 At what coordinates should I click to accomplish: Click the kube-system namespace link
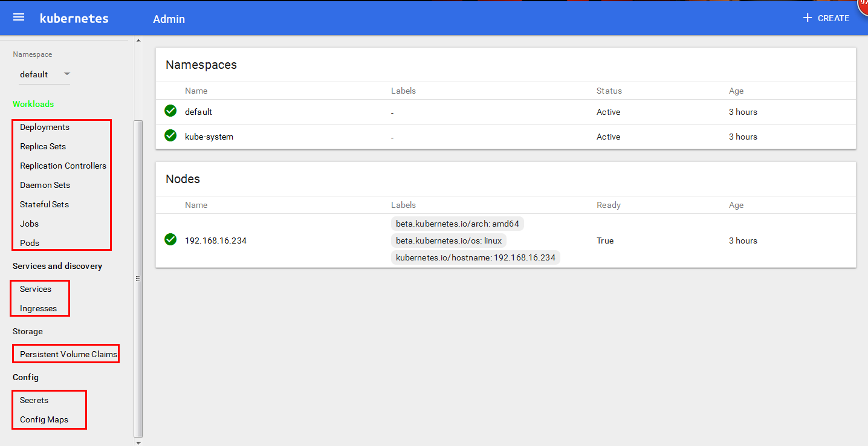[209, 137]
